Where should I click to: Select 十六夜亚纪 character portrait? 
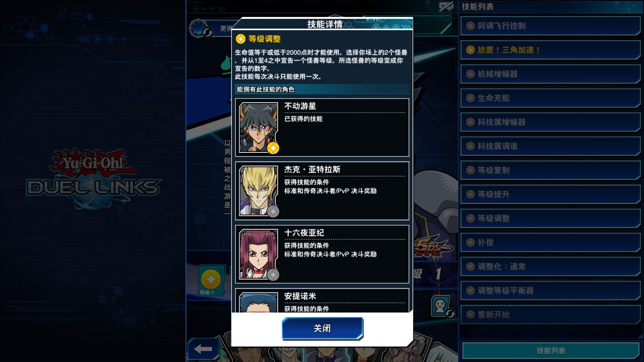(x=258, y=254)
